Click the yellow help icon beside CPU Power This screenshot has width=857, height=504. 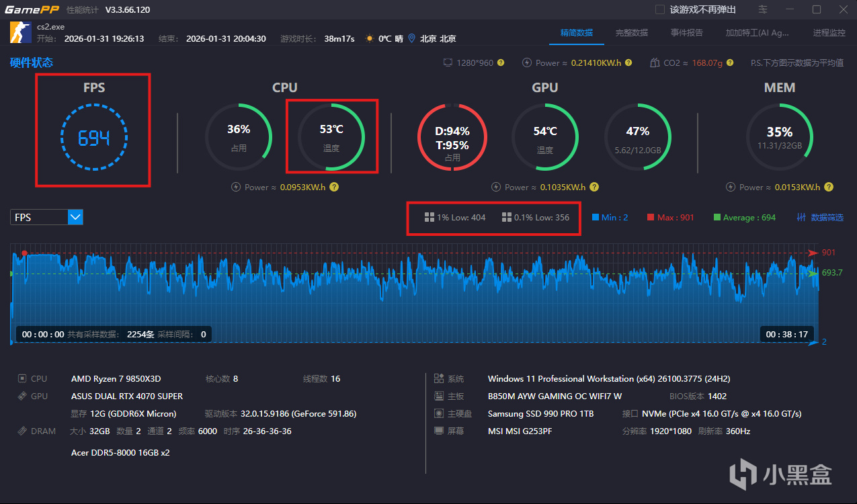pyautogui.click(x=334, y=187)
